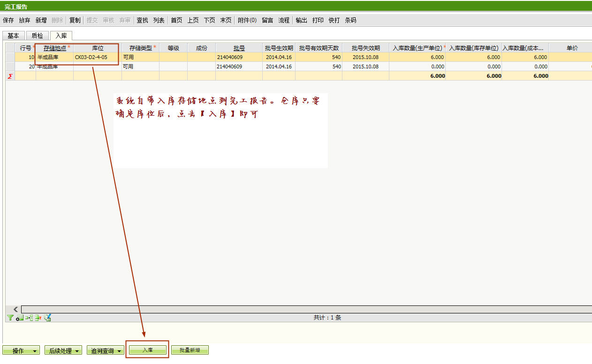This screenshot has height=364, width=592.
Task: Click the 批量新增 button
Action: (190, 350)
